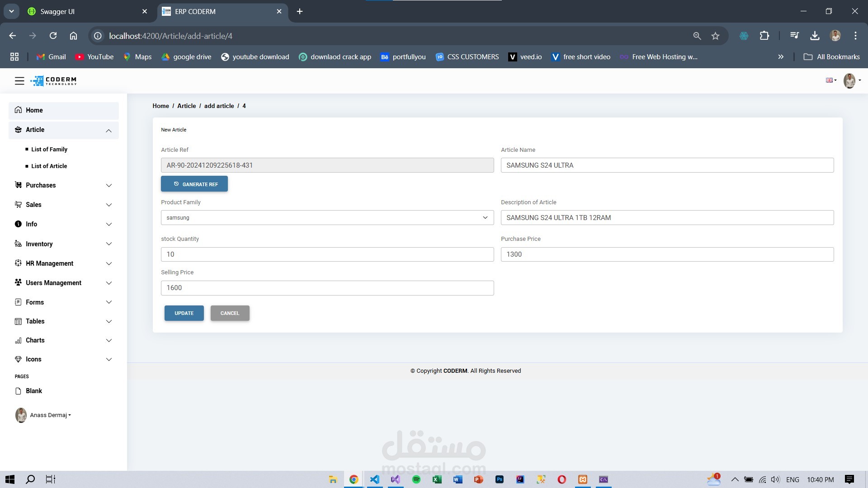Reload the current page

tap(53, 36)
